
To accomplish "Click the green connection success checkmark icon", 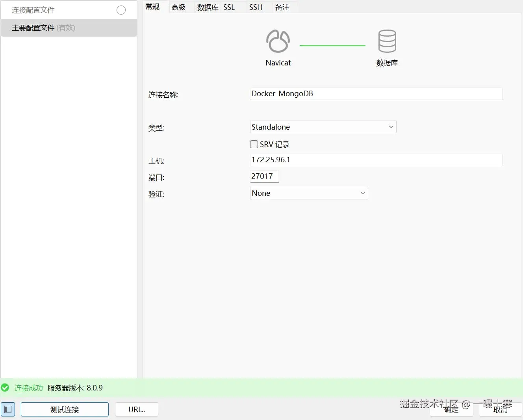I will (5, 388).
